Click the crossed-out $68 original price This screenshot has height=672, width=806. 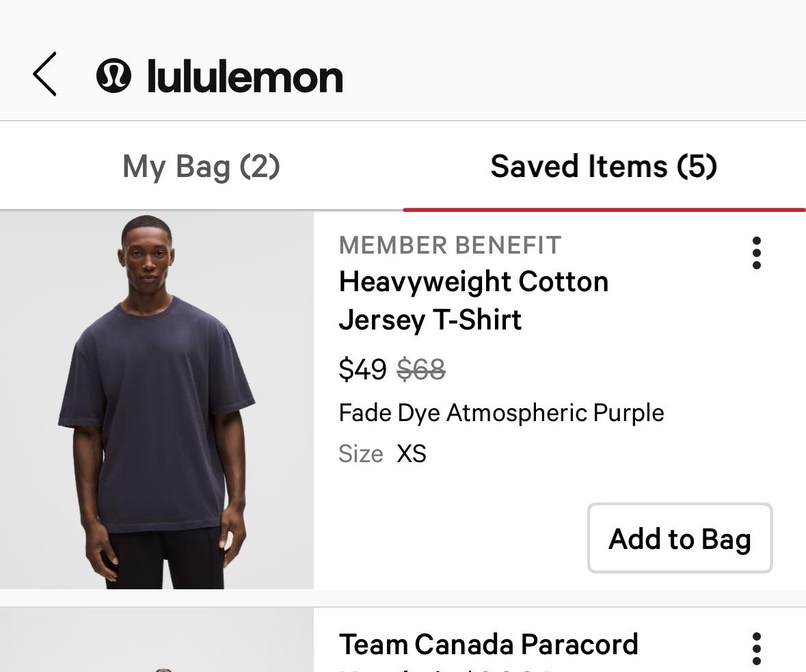click(421, 370)
